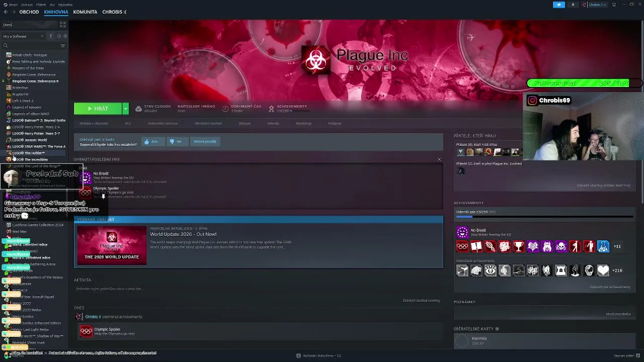Viewport: 644px width, 362px height.
Task: Open the Zobrazit menu
Action: 27,5
